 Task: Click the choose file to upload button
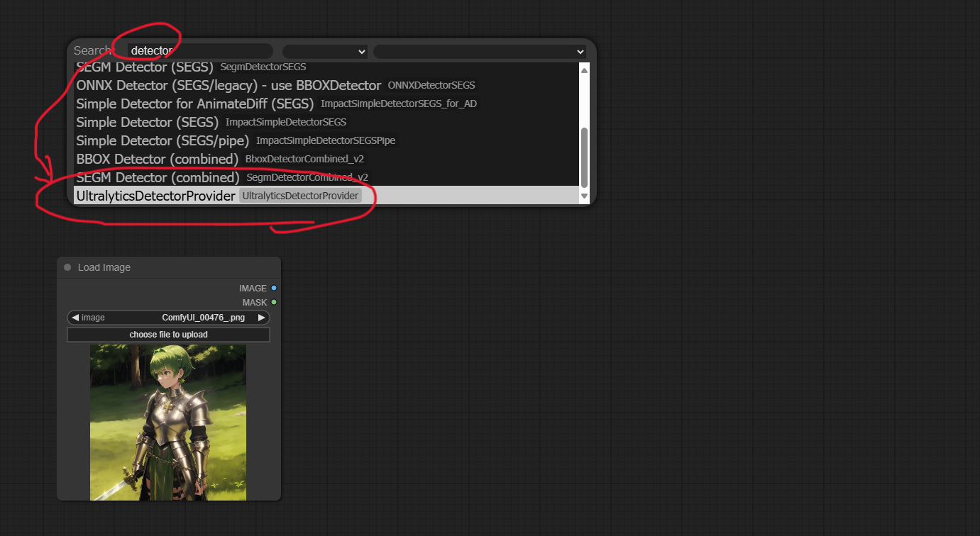point(168,335)
